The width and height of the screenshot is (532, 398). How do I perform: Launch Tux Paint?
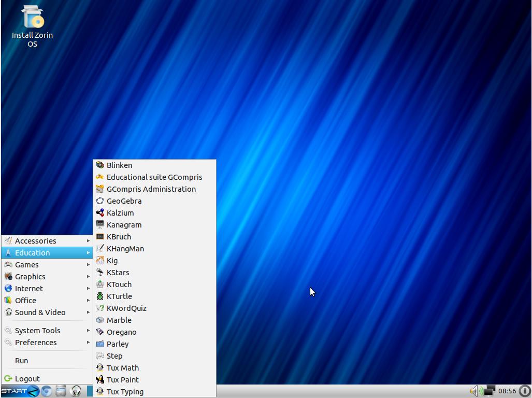[122, 380]
